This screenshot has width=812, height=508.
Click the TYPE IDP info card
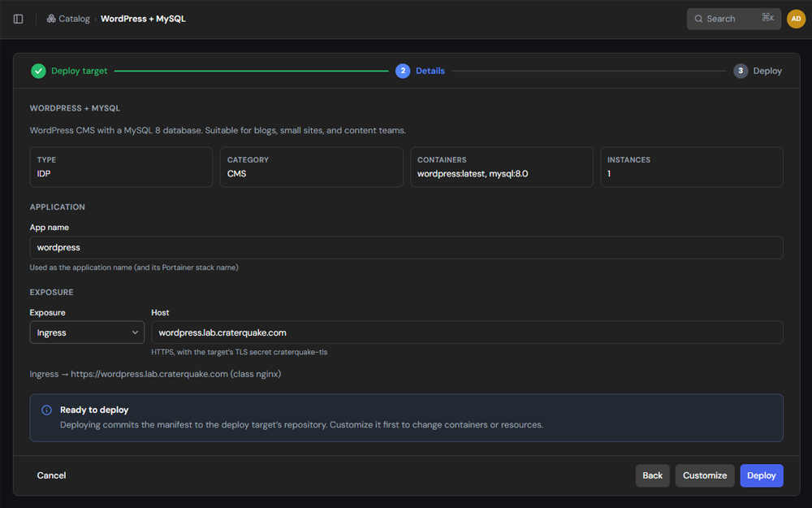121,167
